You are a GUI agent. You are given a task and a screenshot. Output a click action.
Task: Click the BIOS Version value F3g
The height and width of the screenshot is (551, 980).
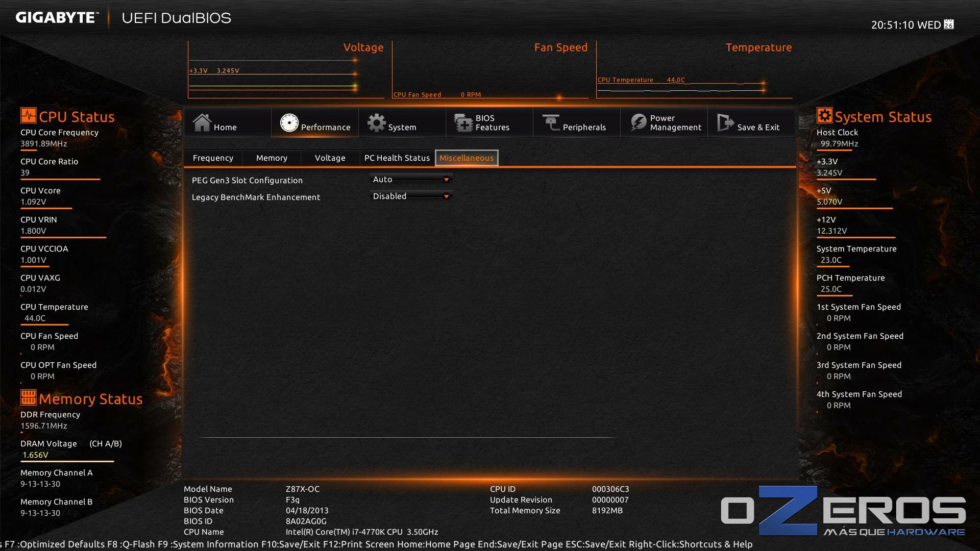coord(292,500)
